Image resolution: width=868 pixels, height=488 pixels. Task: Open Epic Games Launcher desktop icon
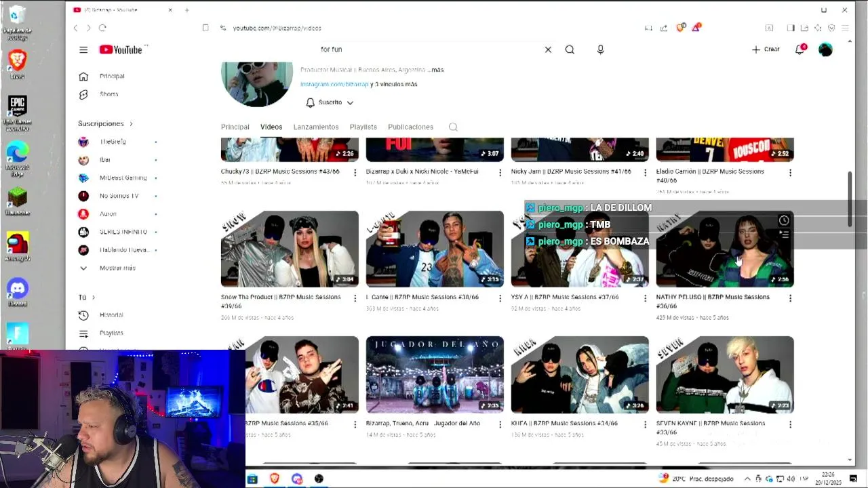(x=18, y=113)
